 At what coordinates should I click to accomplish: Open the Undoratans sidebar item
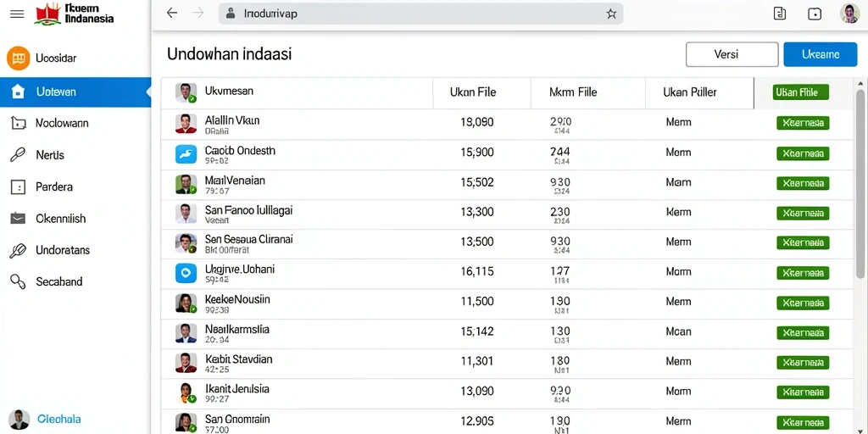click(x=75, y=250)
